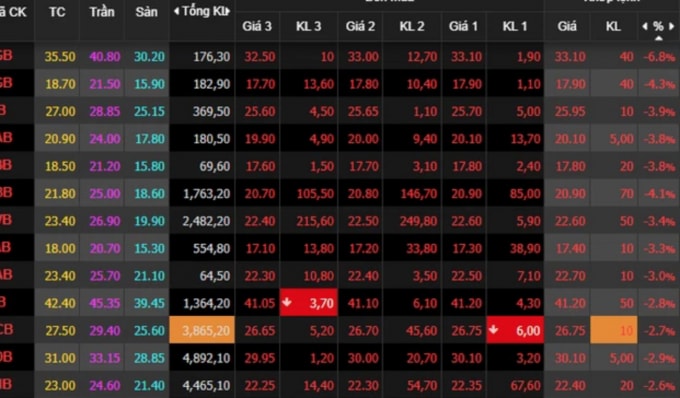Click the -6.8% change cell
680x398 pixels.
coord(659,57)
